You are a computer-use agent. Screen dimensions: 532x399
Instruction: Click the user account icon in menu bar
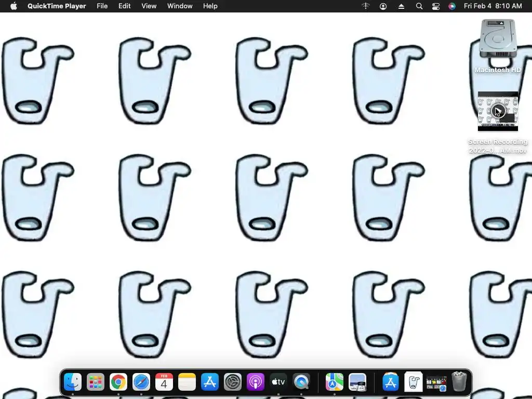[x=383, y=6]
